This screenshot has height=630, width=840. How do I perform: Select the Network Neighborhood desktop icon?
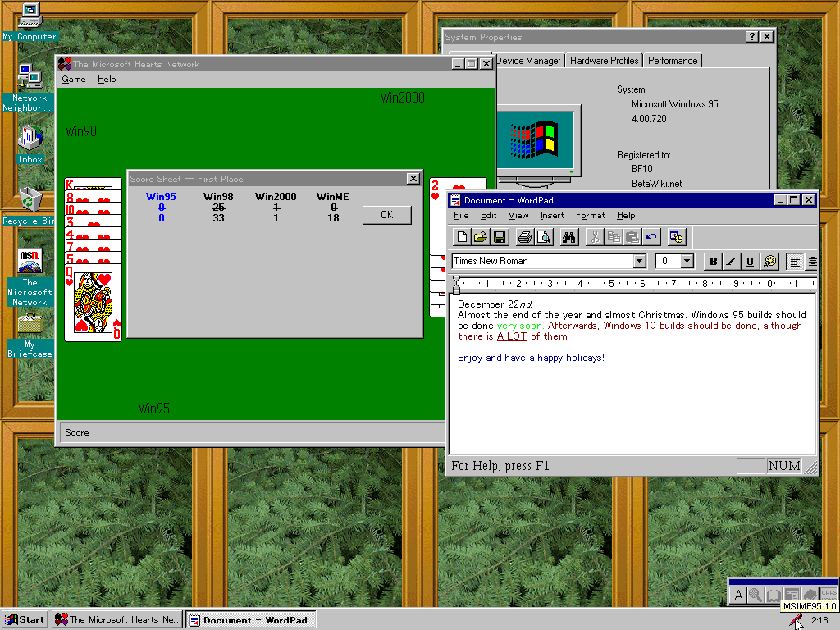[30, 89]
